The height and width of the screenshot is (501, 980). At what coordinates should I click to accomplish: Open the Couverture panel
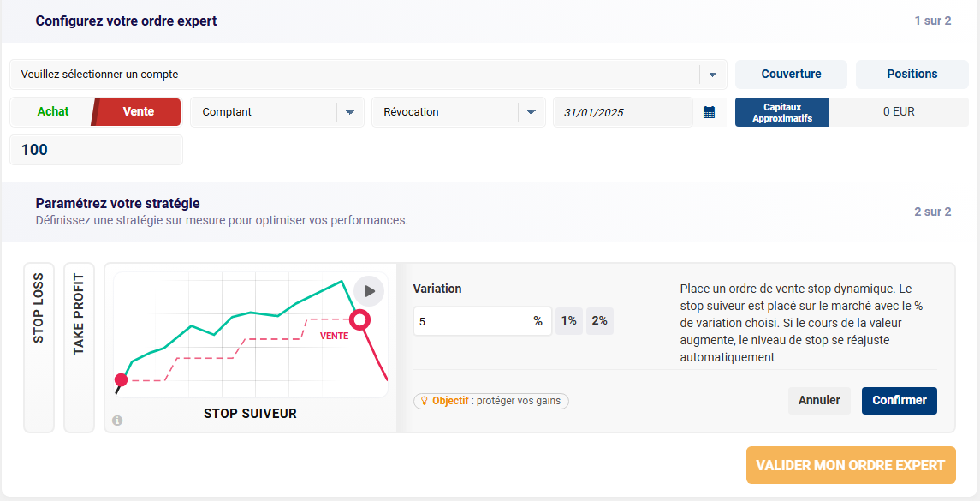coord(791,75)
